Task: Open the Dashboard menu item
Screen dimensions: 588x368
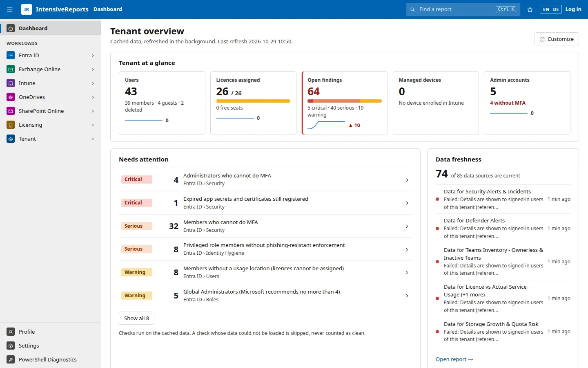Action: [51, 29]
